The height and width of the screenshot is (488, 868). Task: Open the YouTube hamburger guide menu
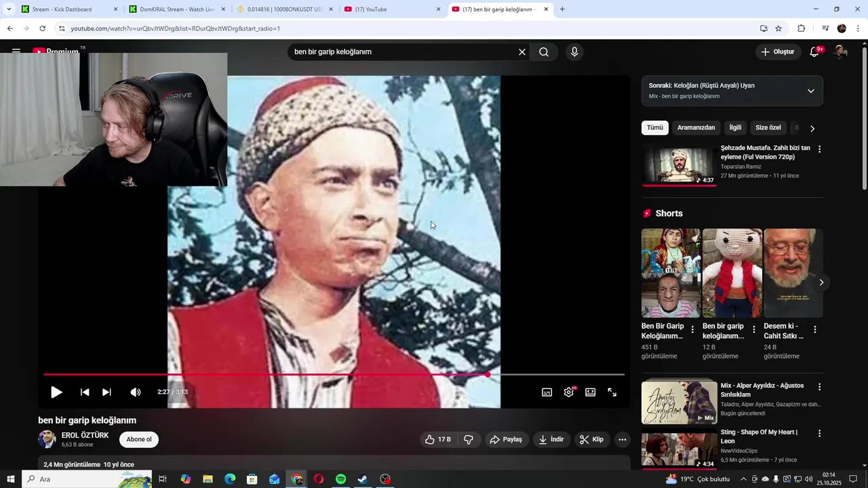click(16, 52)
